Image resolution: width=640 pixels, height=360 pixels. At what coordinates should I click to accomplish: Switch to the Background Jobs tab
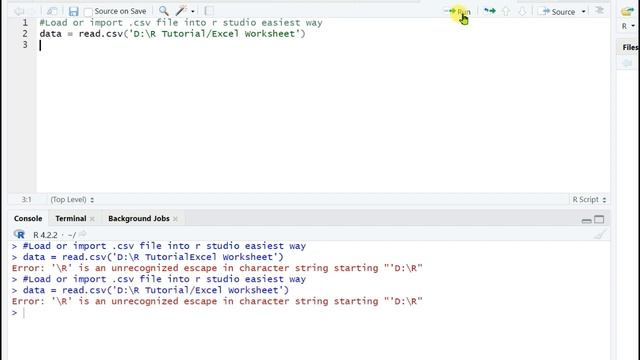[139, 218]
